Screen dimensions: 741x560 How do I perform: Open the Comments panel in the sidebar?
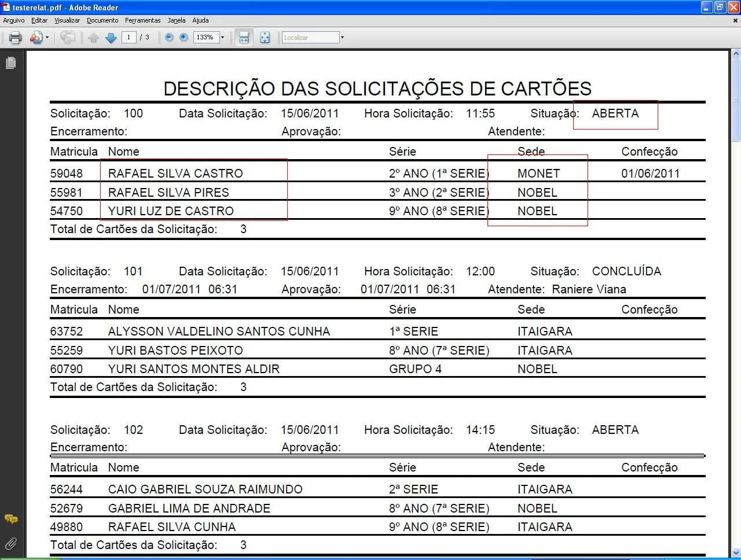pos(10,519)
